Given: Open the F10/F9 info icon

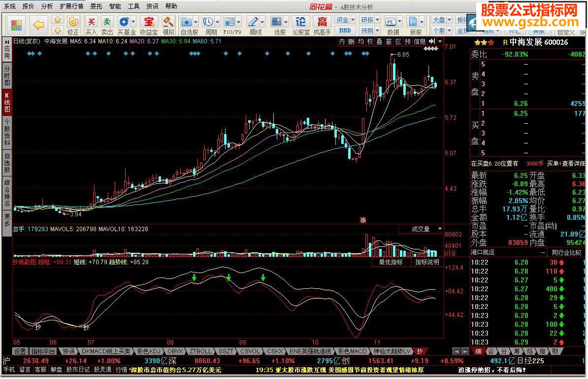Looking at the screenshot, I should tap(229, 22).
